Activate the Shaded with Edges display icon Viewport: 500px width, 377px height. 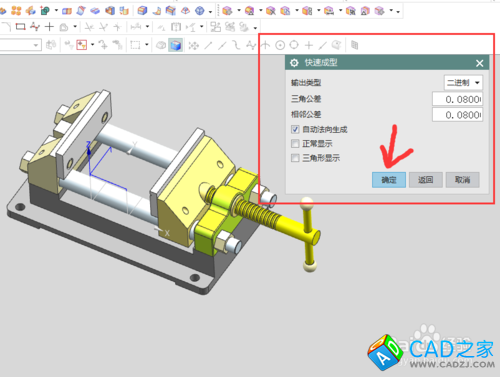(176, 45)
